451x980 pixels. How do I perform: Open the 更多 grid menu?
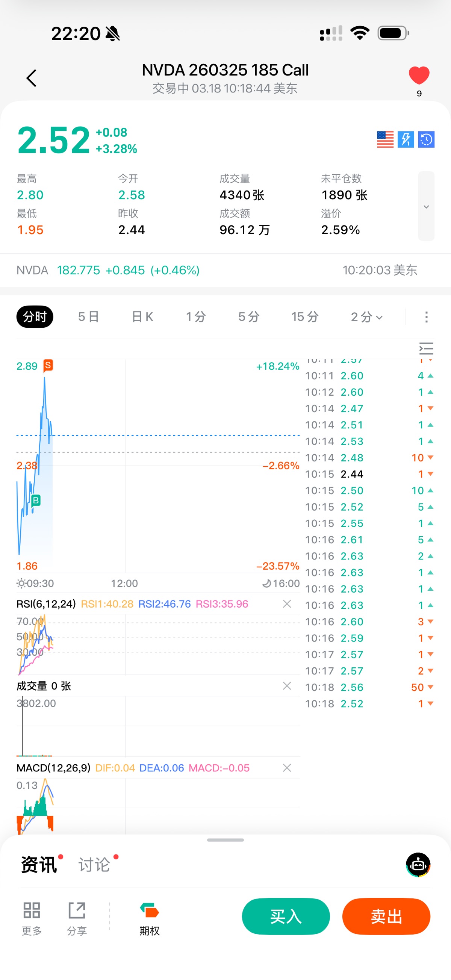pos(32,918)
